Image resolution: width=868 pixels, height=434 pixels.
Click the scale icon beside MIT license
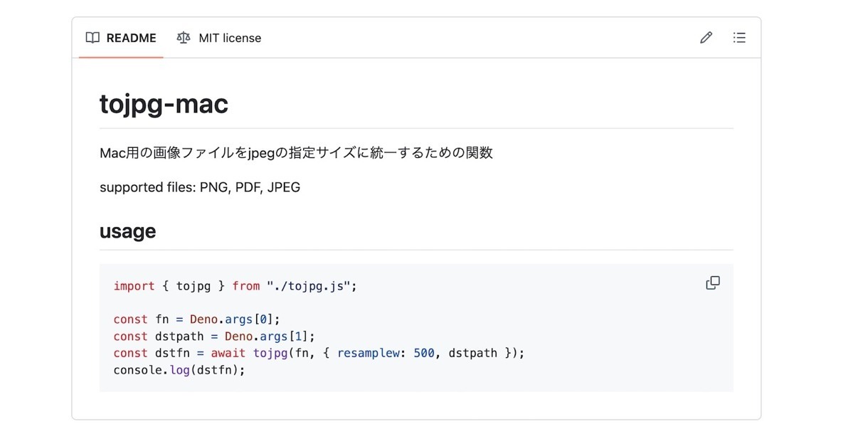pyautogui.click(x=184, y=38)
